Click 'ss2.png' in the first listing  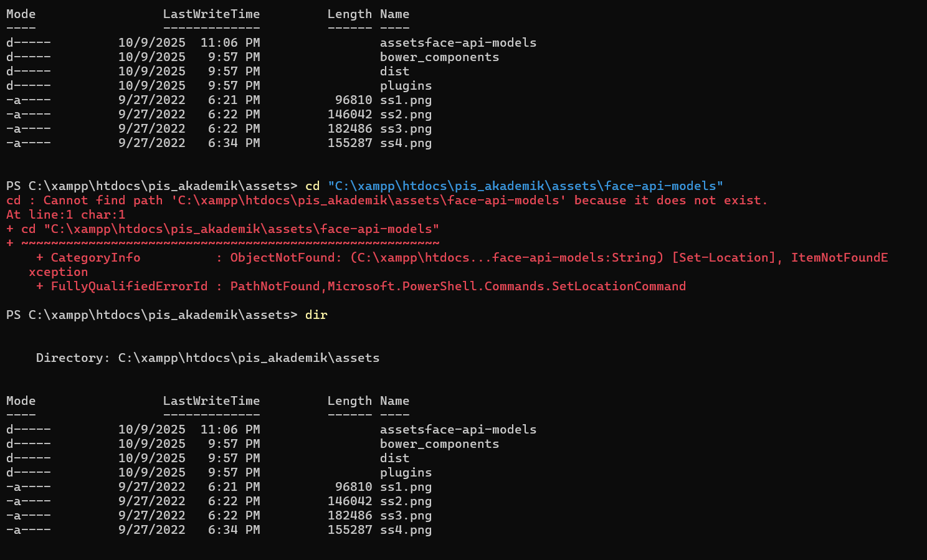pyautogui.click(x=406, y=114)
